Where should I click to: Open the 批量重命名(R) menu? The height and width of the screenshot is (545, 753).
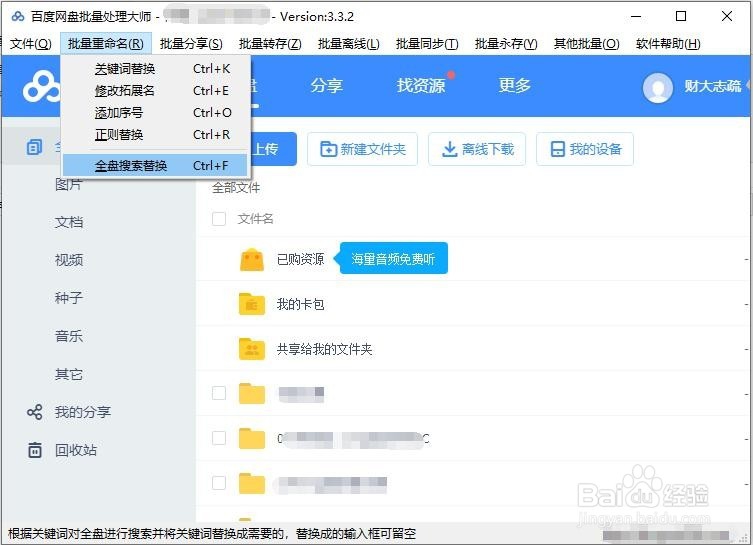[x=106, y=44]
